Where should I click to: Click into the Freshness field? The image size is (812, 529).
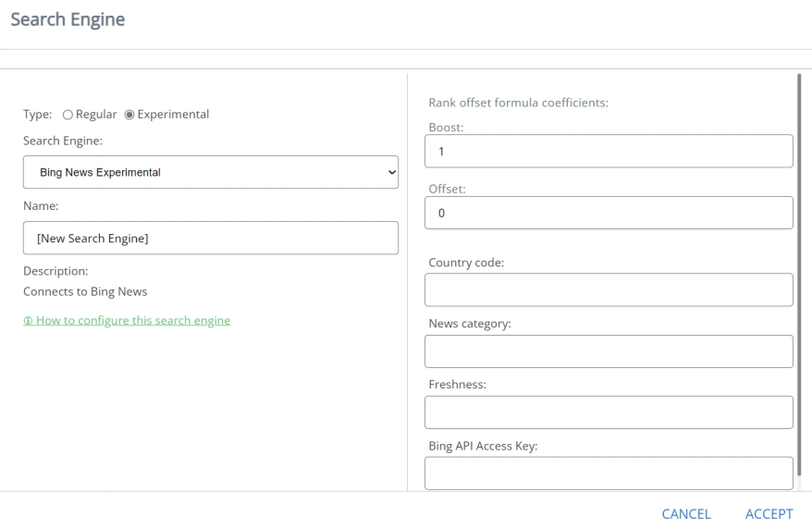tap(609, 412)
